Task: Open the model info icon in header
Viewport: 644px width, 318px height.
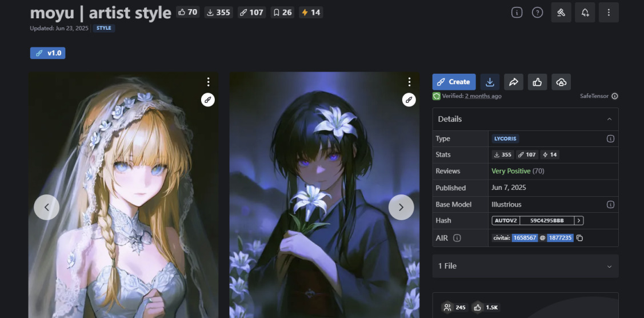Action: click(517, 13)
